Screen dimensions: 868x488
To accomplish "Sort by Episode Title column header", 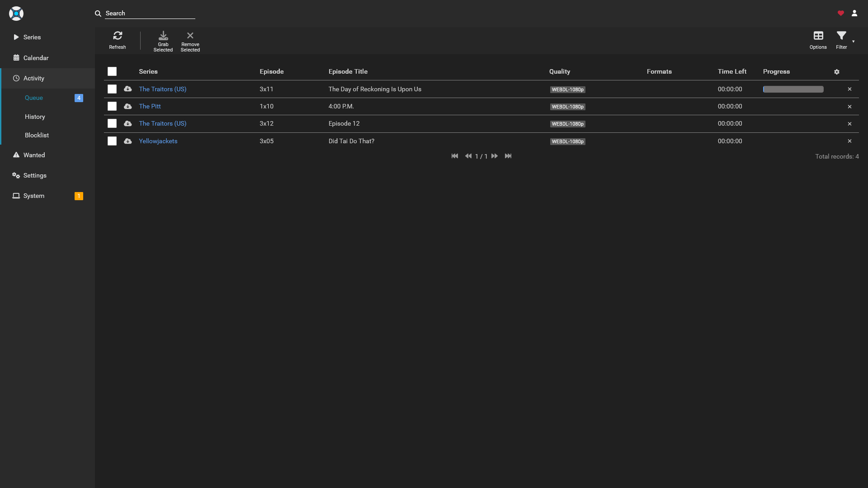I will (348, 71).
